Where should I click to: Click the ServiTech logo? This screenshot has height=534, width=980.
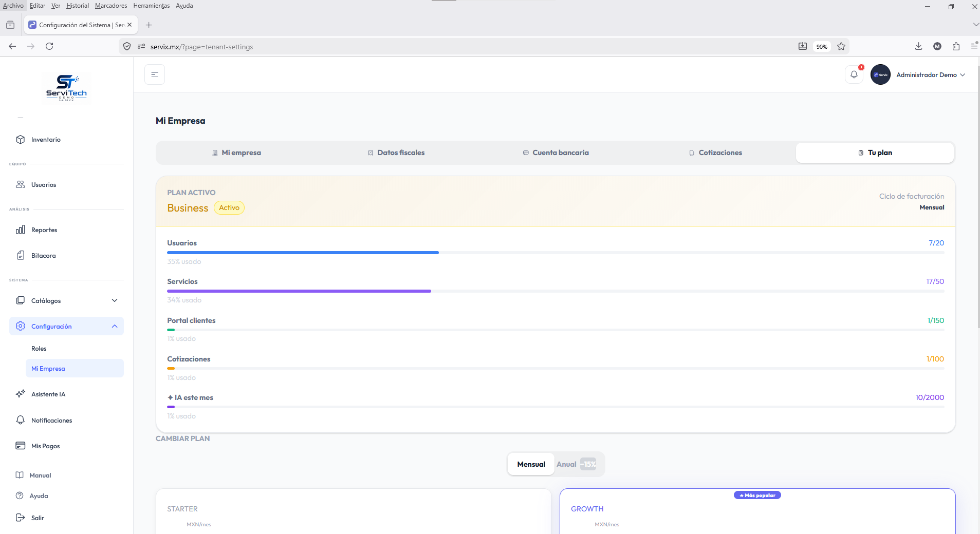click(x=66, y=88)
